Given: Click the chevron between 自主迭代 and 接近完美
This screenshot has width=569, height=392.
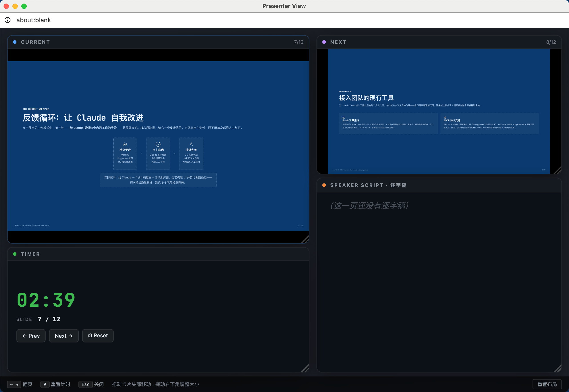Looking at the screenshot, I should (x=174, y=154).
